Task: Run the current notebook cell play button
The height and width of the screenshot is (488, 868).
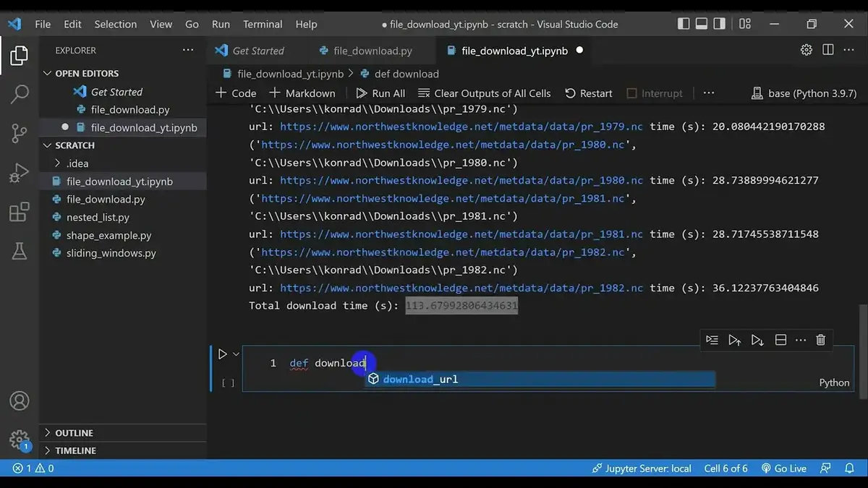Action: click(x=222, y=354)
